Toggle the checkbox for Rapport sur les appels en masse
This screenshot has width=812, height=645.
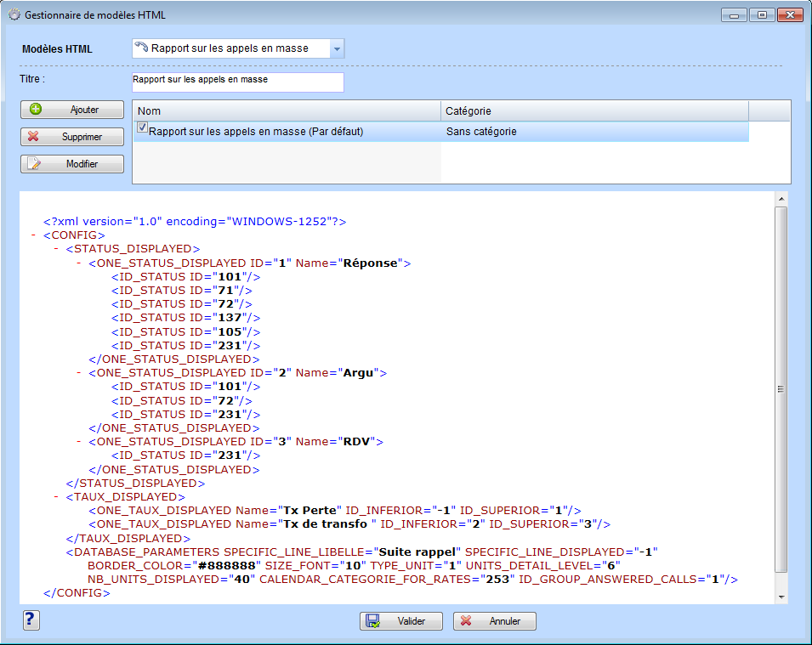coord(142,127)
